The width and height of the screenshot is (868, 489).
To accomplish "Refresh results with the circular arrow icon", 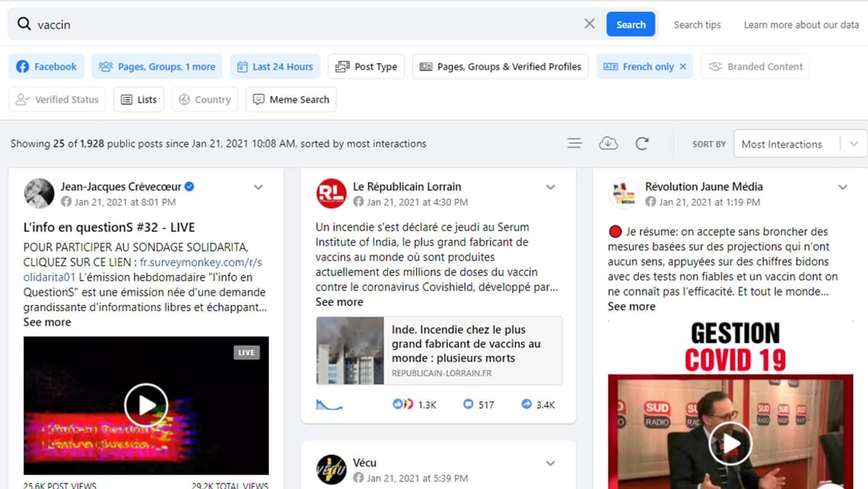I will 642,143.
